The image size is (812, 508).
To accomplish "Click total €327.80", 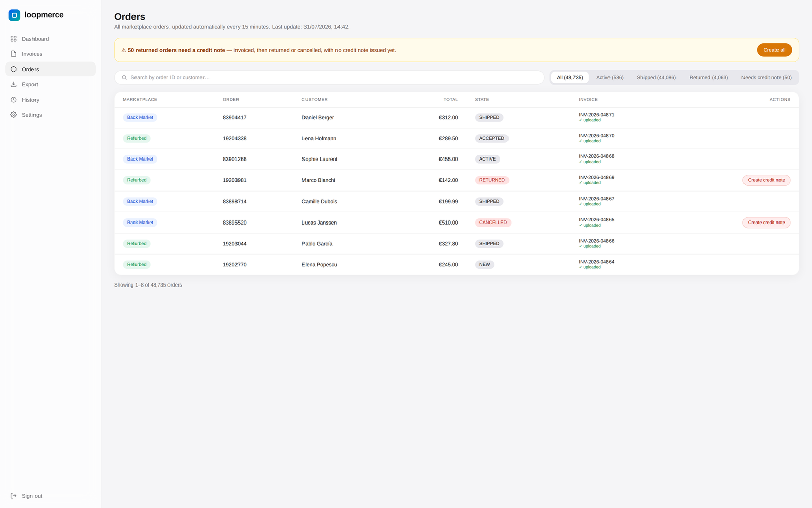I will coord(448,244).
